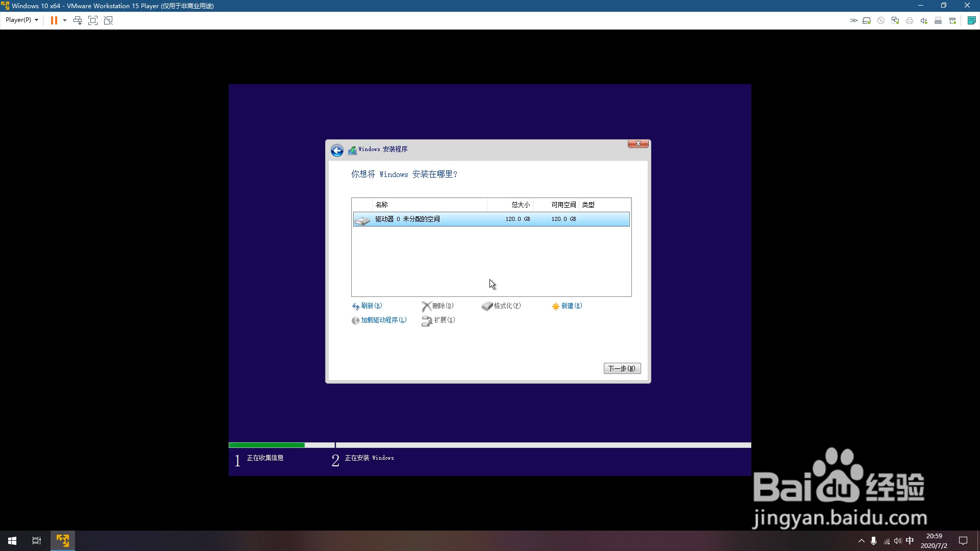The image size is (980, 551).
Task: Click VMware Player taskbar icon
Action: [63, 541]
